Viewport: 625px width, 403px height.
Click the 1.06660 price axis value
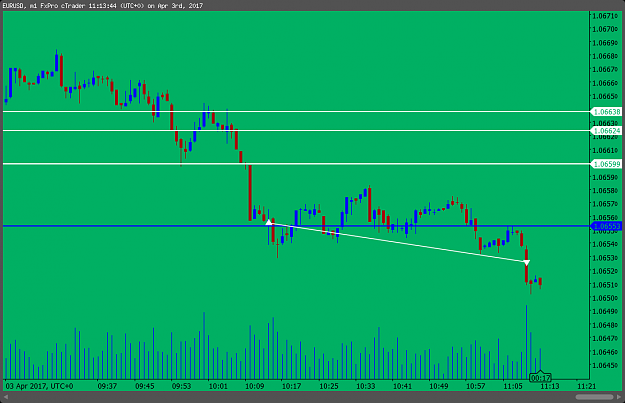pyautogui.click(x=605, y=83)
